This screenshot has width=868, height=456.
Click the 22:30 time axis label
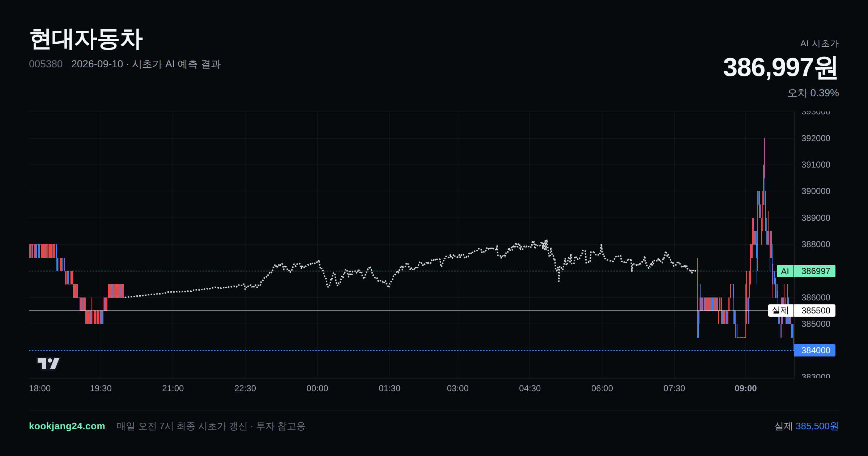click(x=245, y=388)
